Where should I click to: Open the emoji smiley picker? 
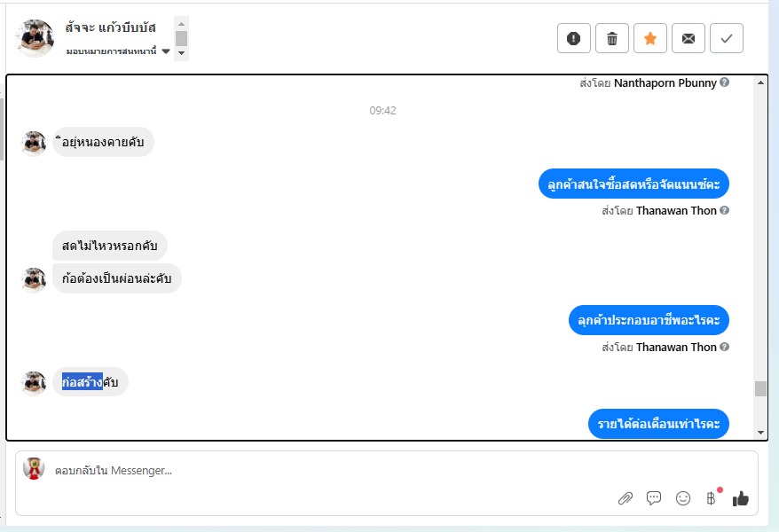683,498
